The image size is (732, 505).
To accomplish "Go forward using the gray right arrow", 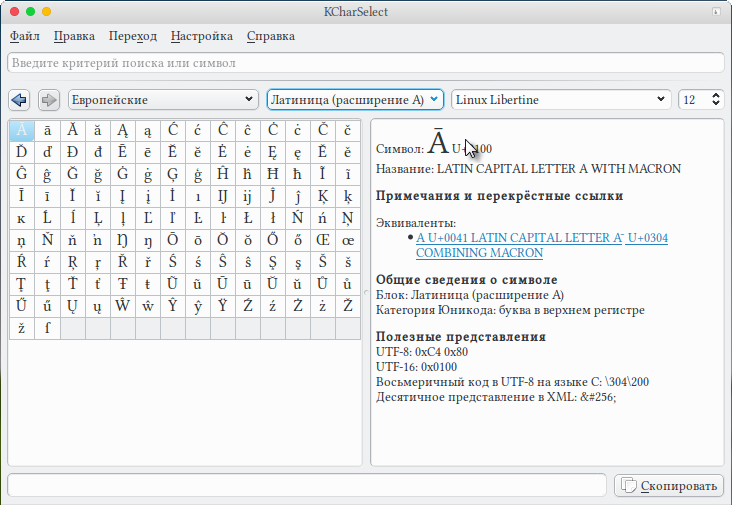I will click(x=49, y=100).
